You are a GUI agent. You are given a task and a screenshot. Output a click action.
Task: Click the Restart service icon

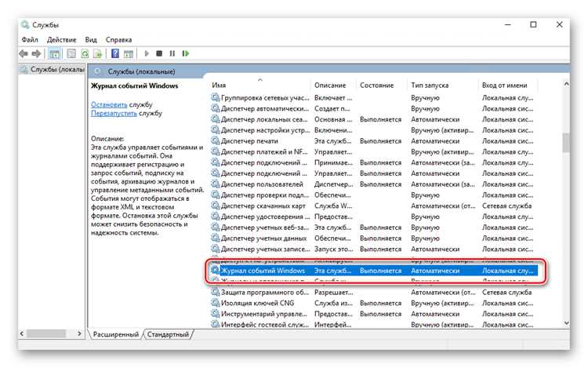(x=185, y=53)
